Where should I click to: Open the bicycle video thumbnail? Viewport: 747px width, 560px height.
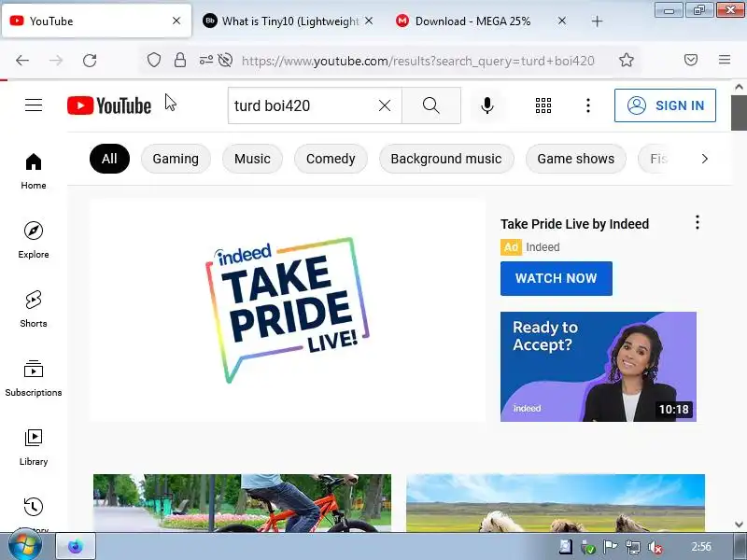(x=242, y=503)
